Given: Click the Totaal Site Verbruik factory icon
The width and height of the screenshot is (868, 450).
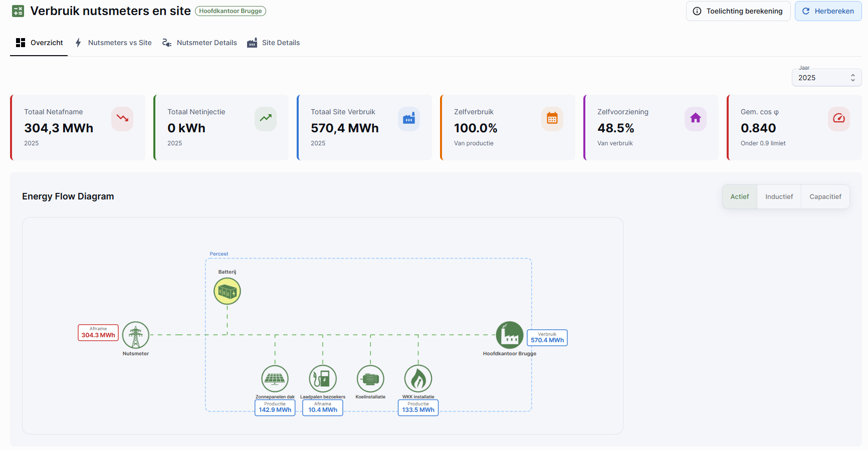Looking at the screenshot, I should pyautogui.click(x=409, y=118).
